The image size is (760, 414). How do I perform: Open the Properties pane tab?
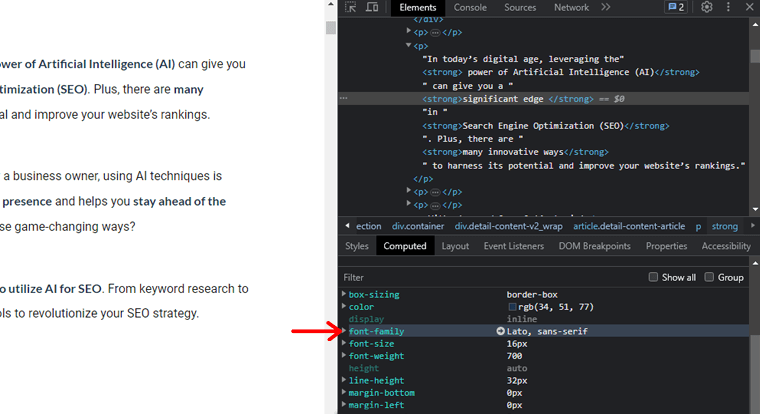pos(666,246)
